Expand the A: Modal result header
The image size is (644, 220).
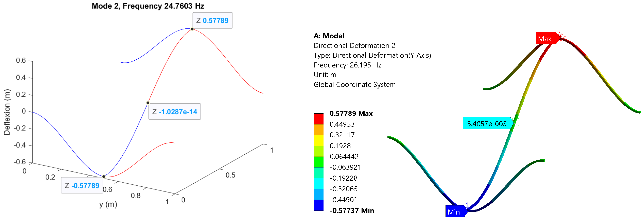click(329, 36)
